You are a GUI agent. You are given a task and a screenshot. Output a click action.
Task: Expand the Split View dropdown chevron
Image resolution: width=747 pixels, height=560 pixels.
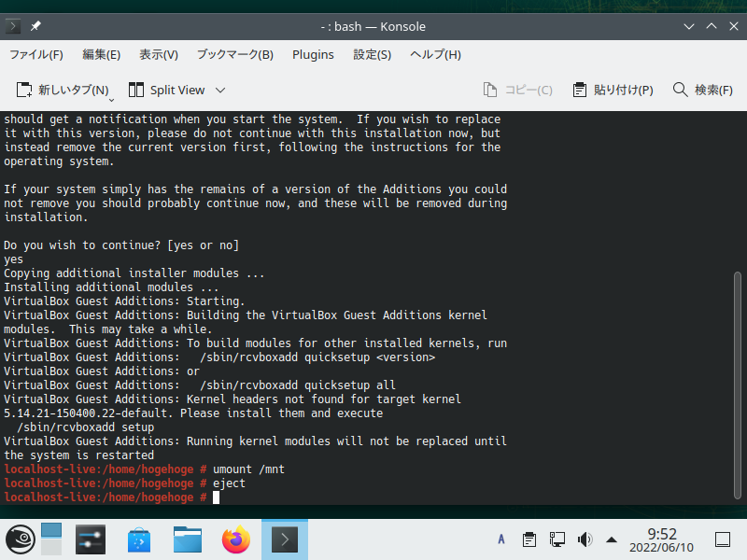[x=220, y=90]
